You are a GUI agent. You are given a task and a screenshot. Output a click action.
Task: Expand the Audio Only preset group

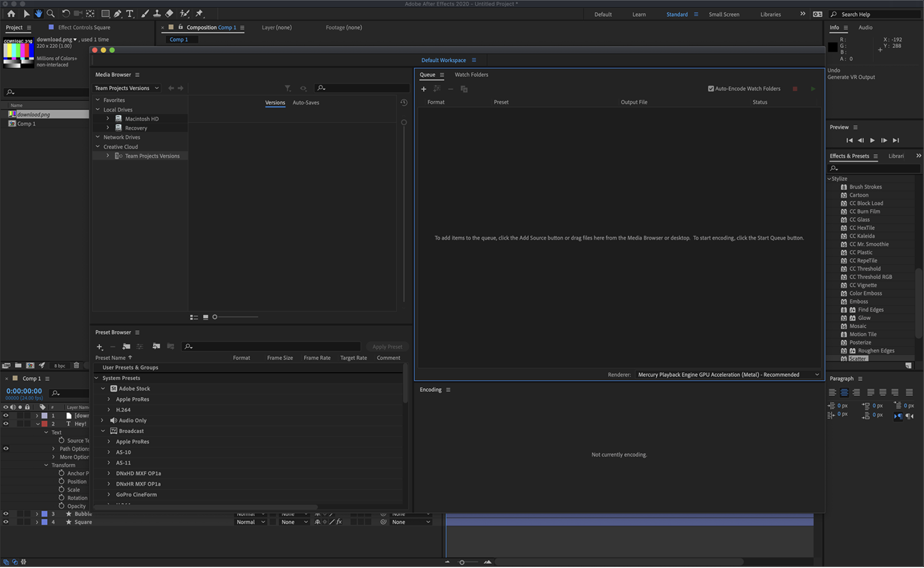tap(103, 420)
